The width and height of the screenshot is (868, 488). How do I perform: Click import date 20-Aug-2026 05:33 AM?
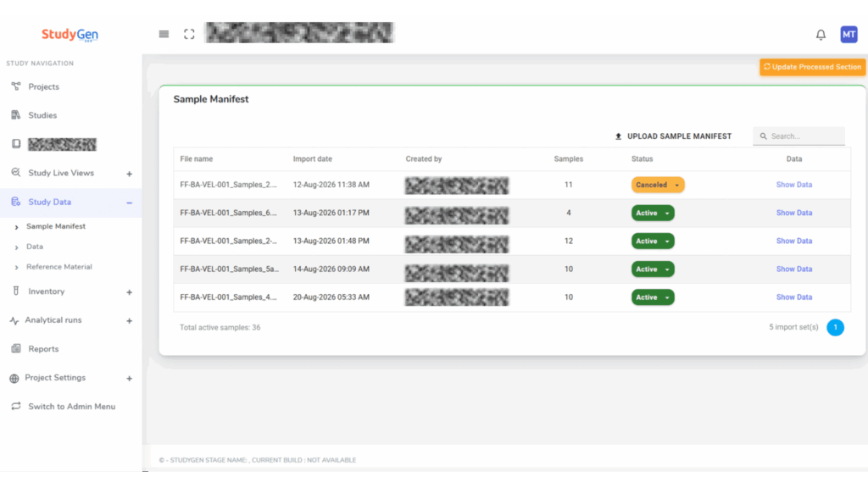coord(331,297)
